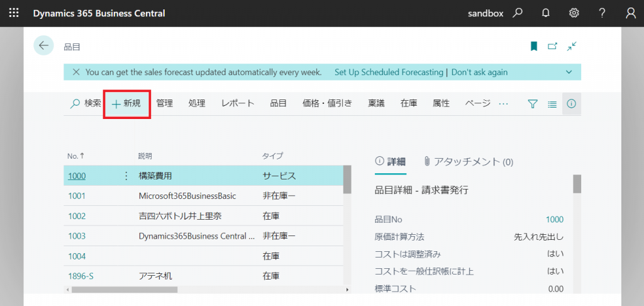
Task: Open item 1001 link
Action: pos(77,196)
